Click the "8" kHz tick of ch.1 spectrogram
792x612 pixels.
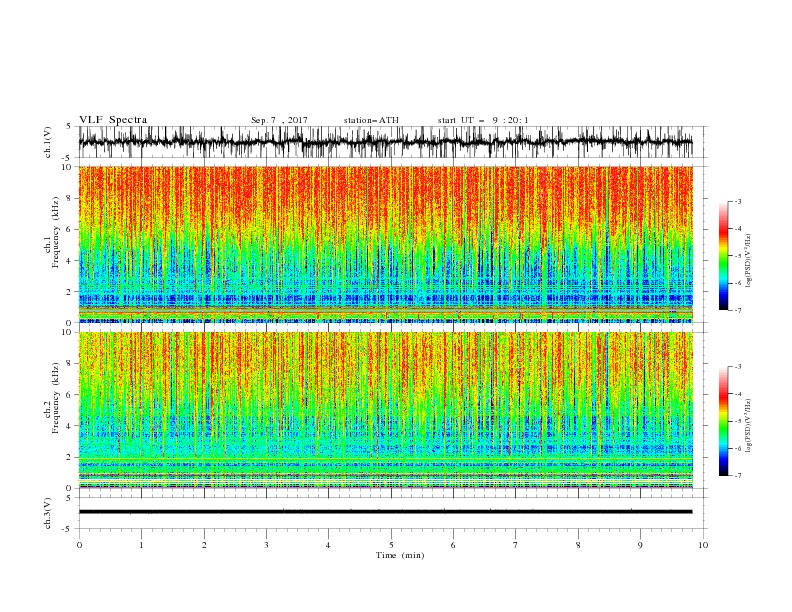(x=70, y=198)
